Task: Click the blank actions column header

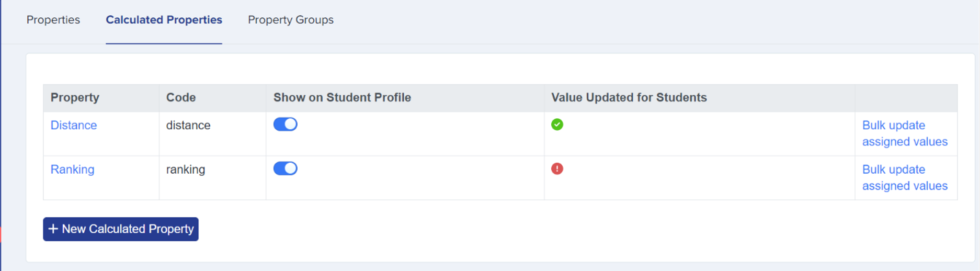Action: tap(906, 98)
